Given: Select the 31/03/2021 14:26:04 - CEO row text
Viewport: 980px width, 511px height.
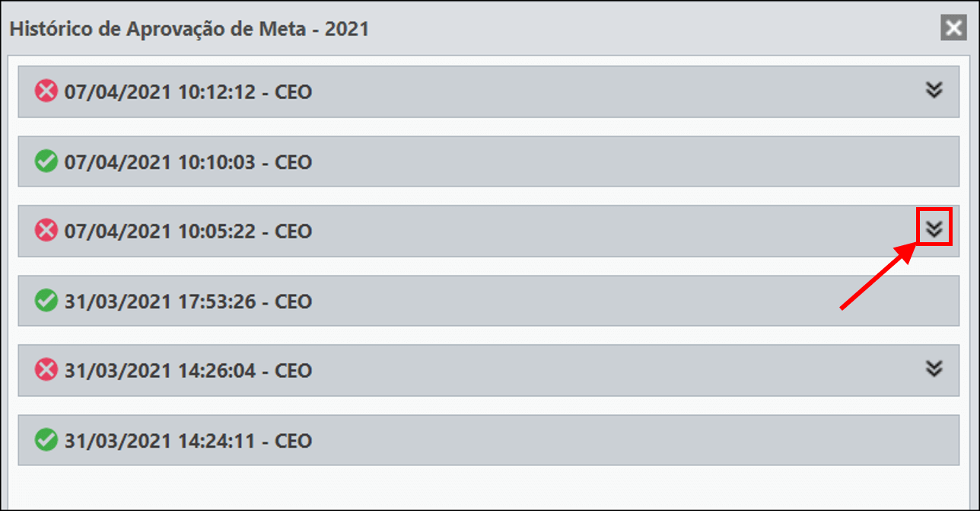Looking at the screenshot, I should click(188, 371).
